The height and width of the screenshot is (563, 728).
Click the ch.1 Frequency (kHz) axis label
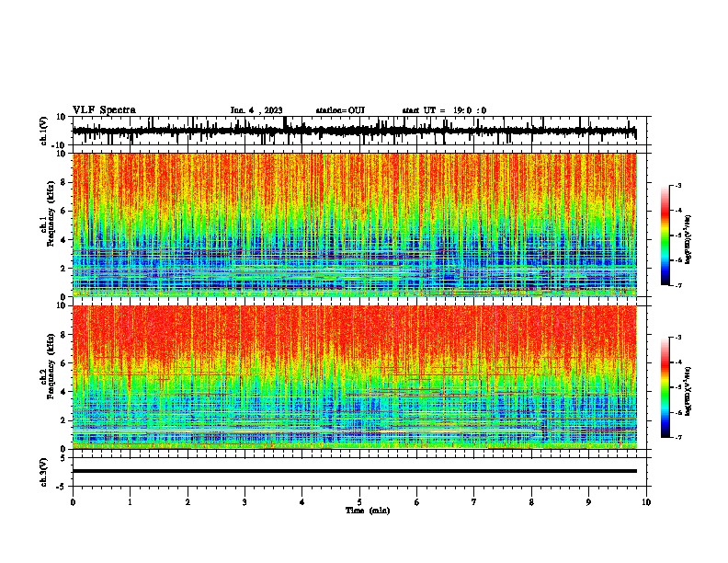point(47,214)
